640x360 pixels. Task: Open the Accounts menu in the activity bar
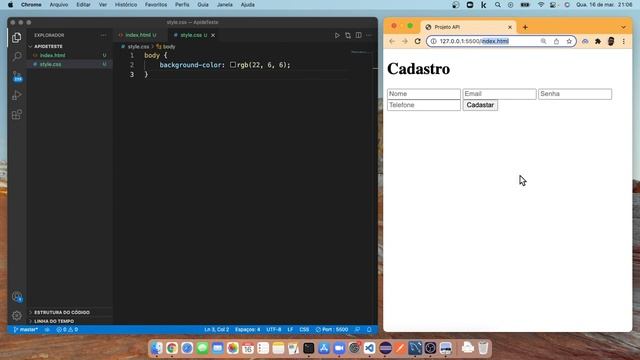coord(17,297)
